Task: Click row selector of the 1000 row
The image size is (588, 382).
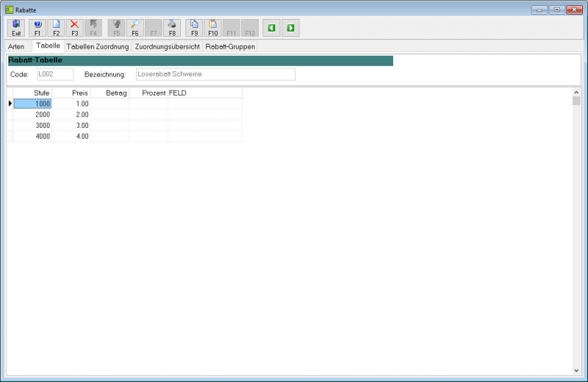Action: tap(10, 104)
